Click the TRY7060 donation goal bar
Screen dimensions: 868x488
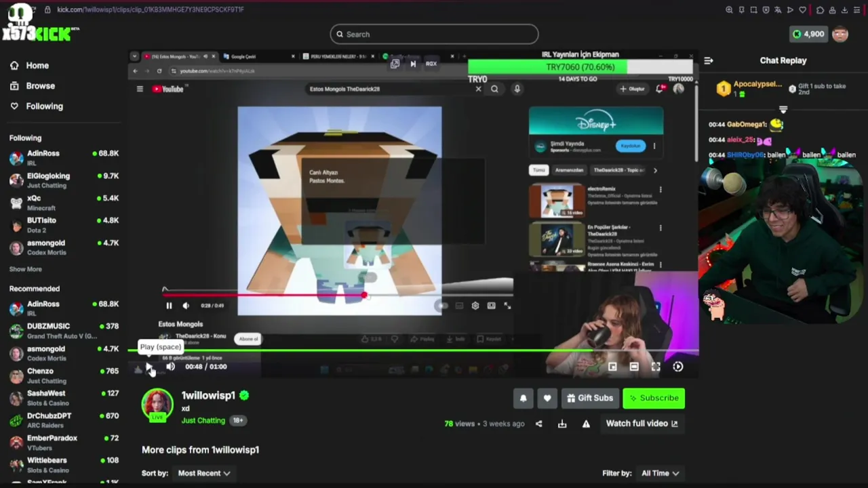[x=580, y=67]
